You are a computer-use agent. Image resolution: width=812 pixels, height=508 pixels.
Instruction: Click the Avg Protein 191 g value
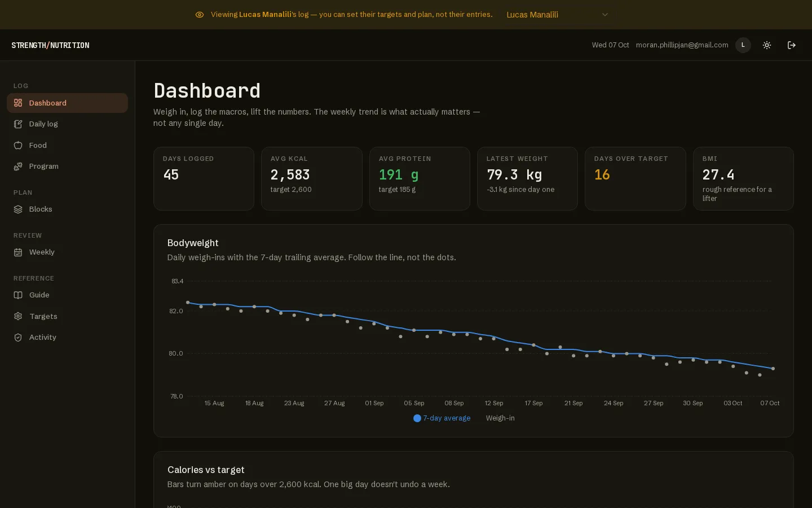(x=399, y=175)
